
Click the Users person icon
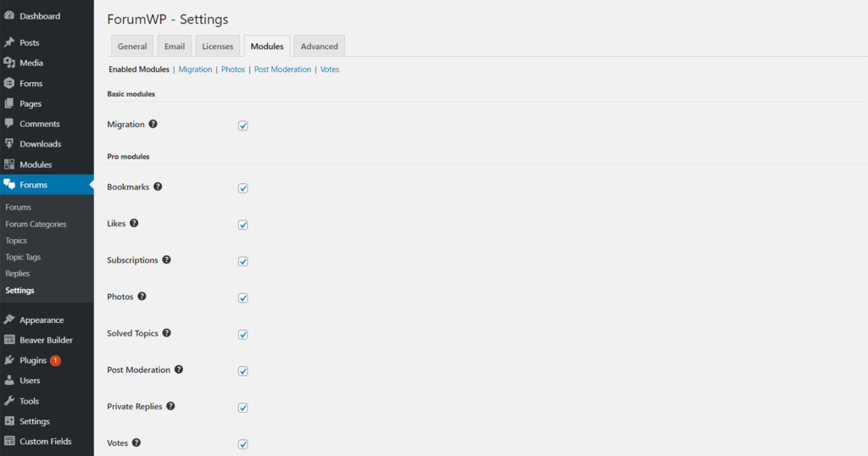(x=9, y=381)
